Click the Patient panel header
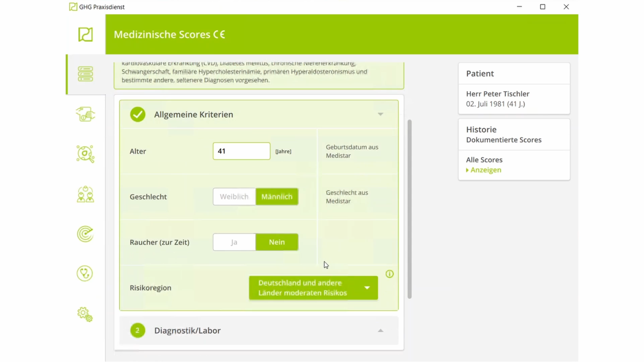 coord(480,73)
